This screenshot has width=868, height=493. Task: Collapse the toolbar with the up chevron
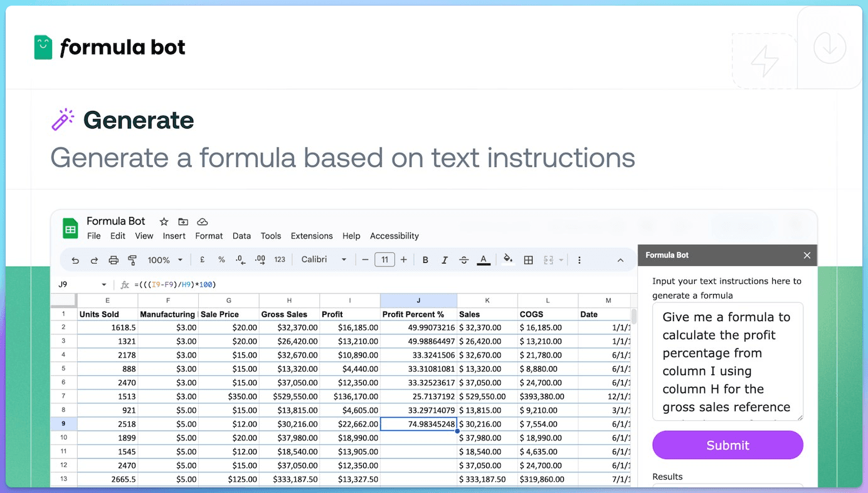(620, 260)
